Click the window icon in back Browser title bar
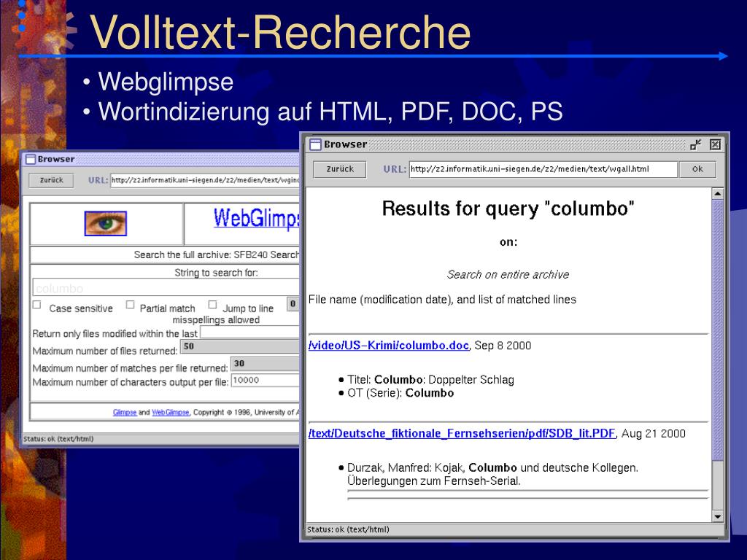 pos(31,159)
